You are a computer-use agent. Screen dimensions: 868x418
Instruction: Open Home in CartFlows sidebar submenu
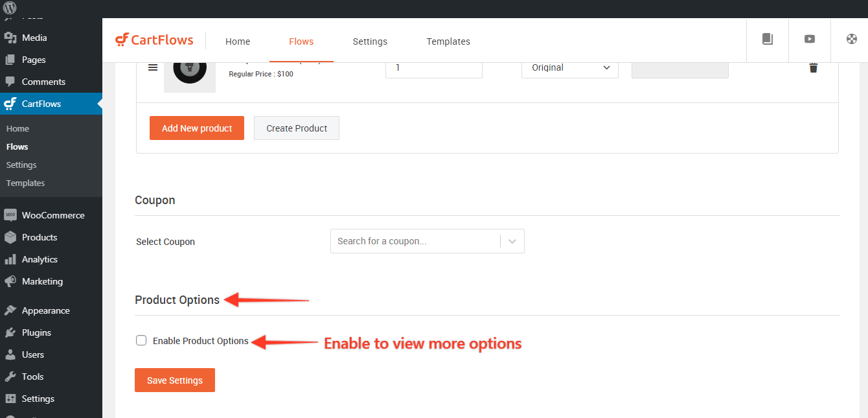click(x=17, y=129)
